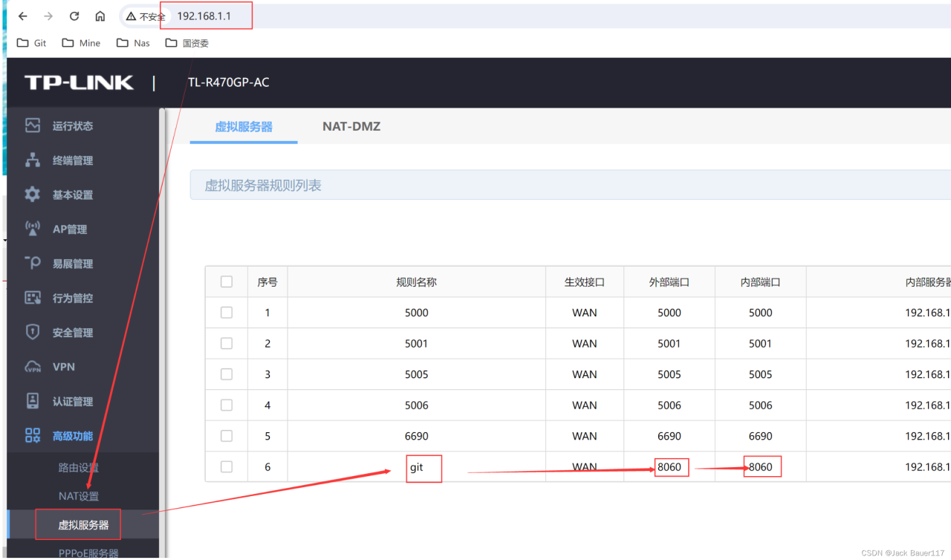Select the 虚拟服务器 tab
This screenshot has height=560, width=951.
pos(244,126)
